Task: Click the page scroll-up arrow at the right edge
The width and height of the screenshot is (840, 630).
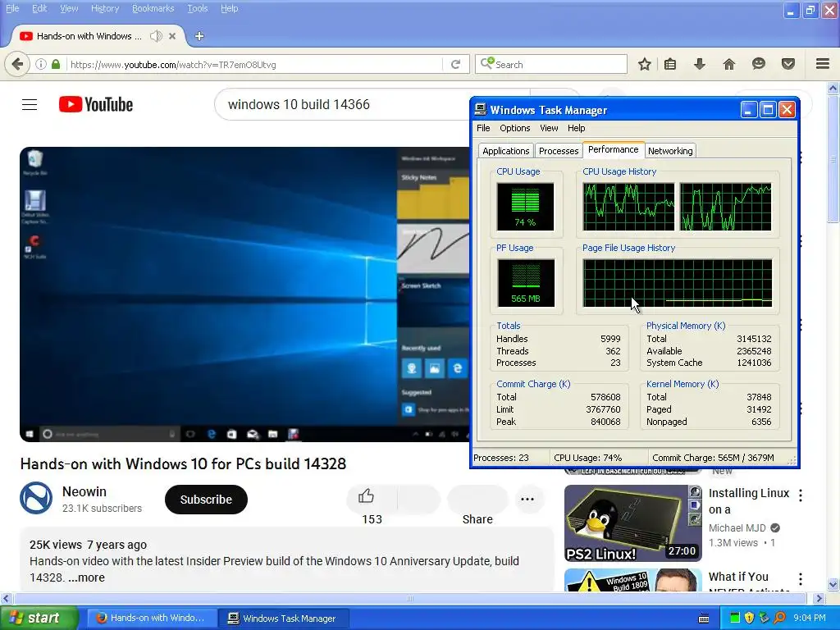Action: [833, 88]
